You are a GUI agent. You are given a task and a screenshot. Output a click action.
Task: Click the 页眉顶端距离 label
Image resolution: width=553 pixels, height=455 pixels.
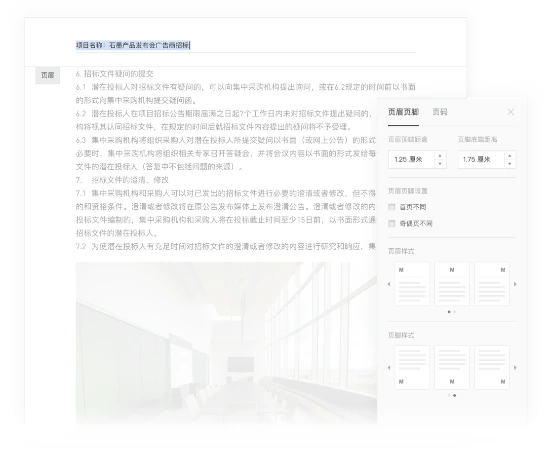tap(408, 139)
